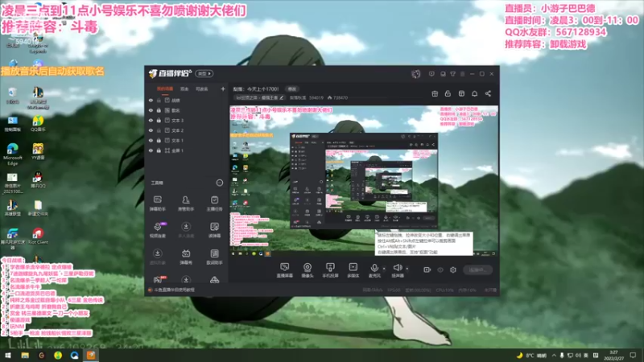Edit the stream category label
The height and width of the screenshot is (362, 644).
click(x=258, y=97)
